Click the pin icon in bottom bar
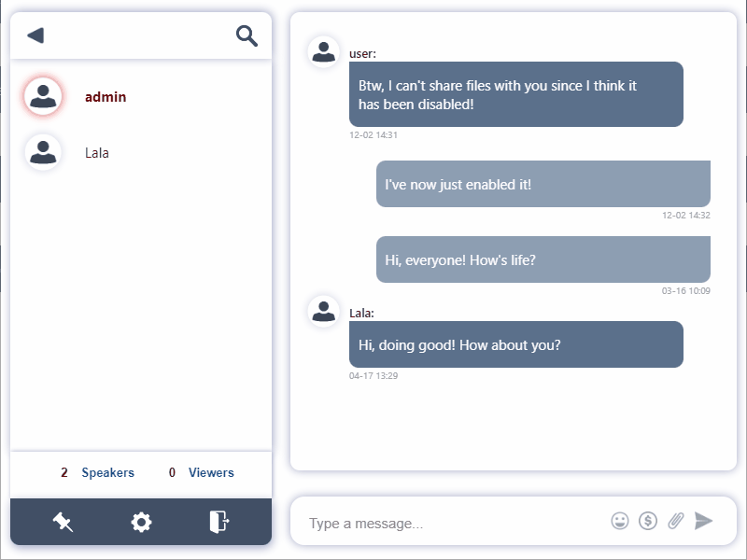The height and width of the screenshot is (560, 747). [x=63, y=522]
